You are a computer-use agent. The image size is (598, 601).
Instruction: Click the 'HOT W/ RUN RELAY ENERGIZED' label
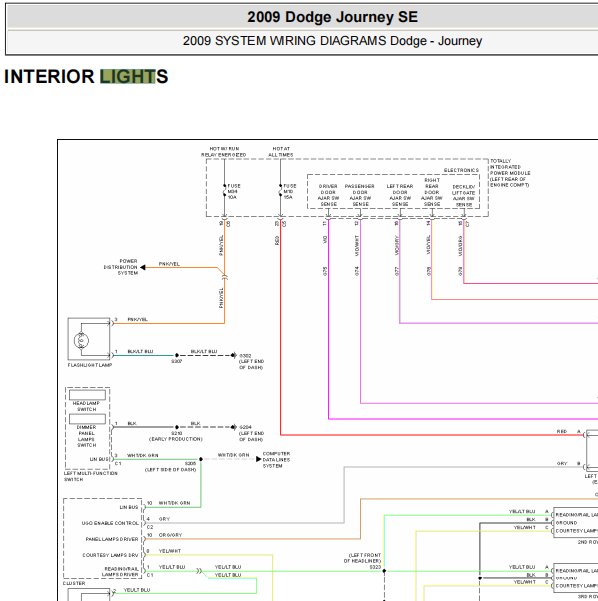[x=224, y=152]
